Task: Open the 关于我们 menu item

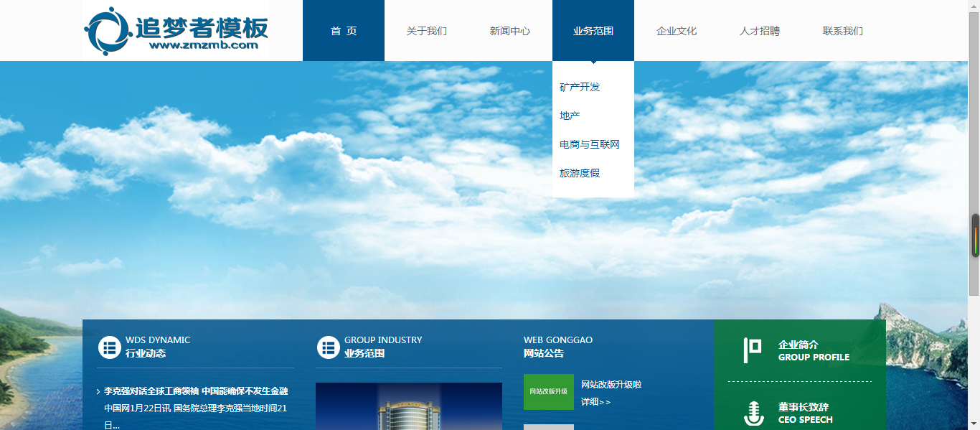Action: (426, 31)
